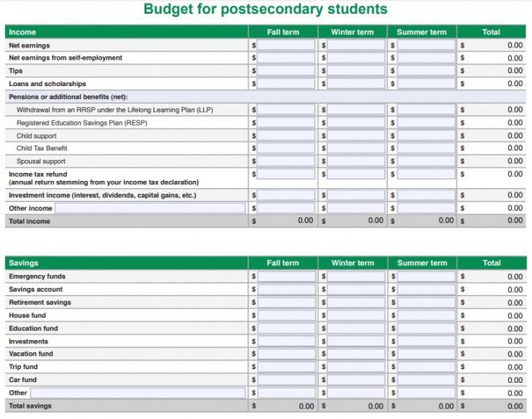Select Child Tax Benefit Summer term field
The width and height of the screenshot is (532, 419).
[x=426, y=149]
